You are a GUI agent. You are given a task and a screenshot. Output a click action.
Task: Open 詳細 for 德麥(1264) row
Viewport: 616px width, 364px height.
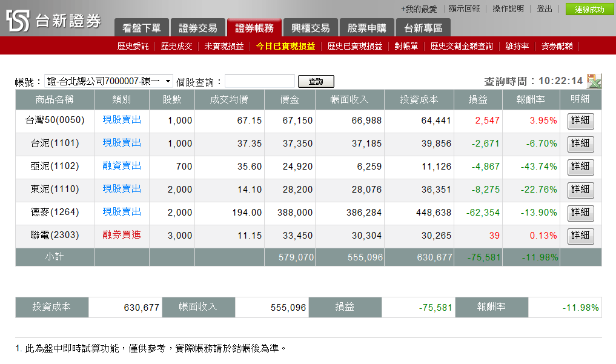(x=580, y=213)
